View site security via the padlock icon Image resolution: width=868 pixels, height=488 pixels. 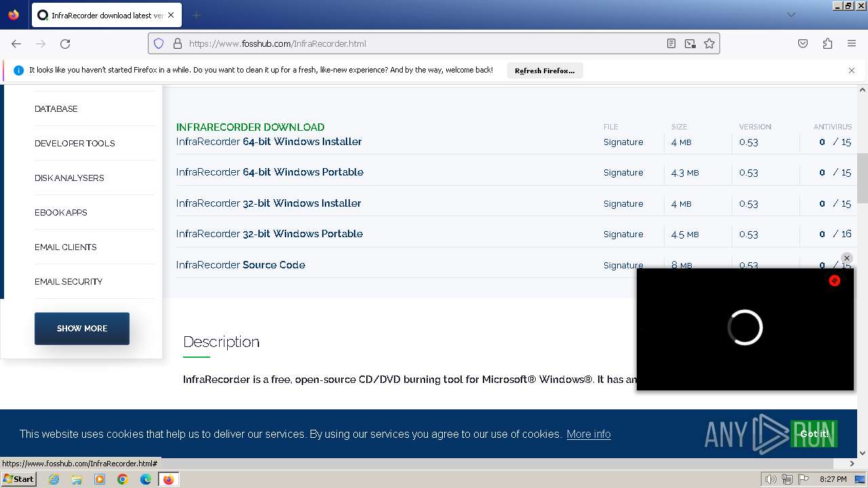(178, 43)
